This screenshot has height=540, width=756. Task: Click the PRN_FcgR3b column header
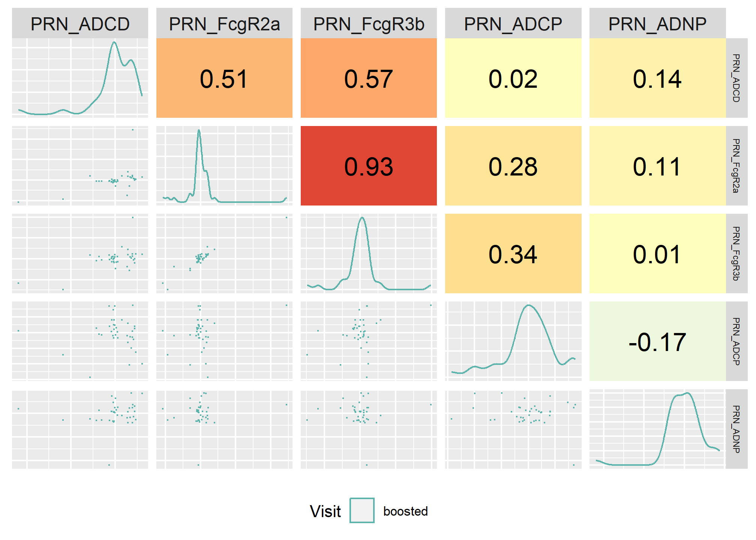[369, 23]
